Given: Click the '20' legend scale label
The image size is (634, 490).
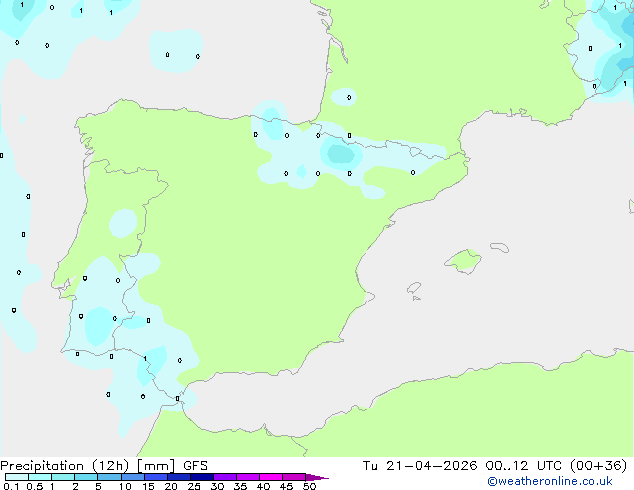Looking at the screenshot, I should [x=171, y=486].
